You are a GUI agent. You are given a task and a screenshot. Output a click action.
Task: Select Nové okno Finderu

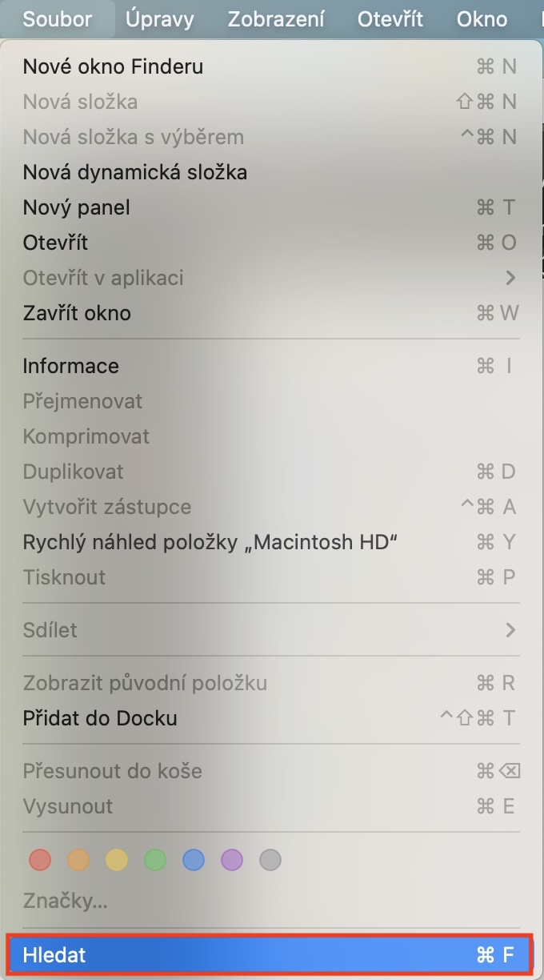coord(113,66)
